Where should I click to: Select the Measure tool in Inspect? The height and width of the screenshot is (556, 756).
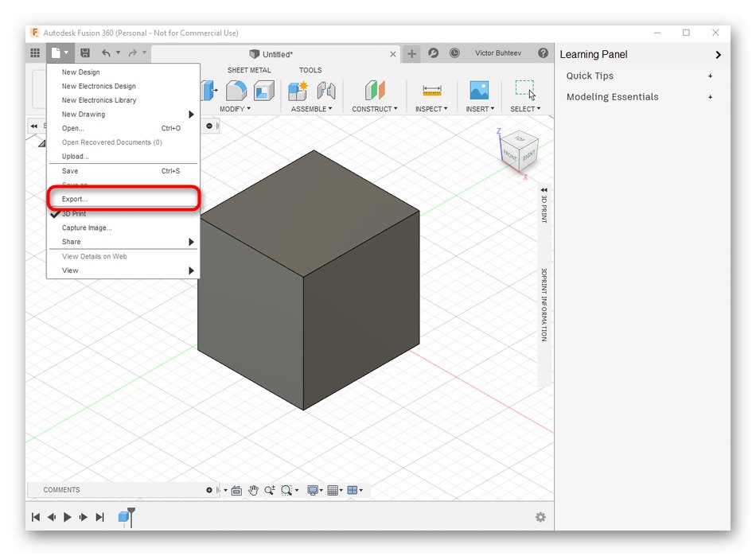pos(431,91)
